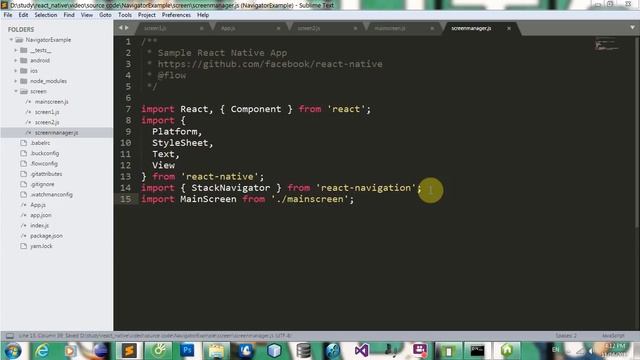Select screenmanager.js in the sidebar
The width and height of the screenshot is (640, 360).
pos(56,133)
